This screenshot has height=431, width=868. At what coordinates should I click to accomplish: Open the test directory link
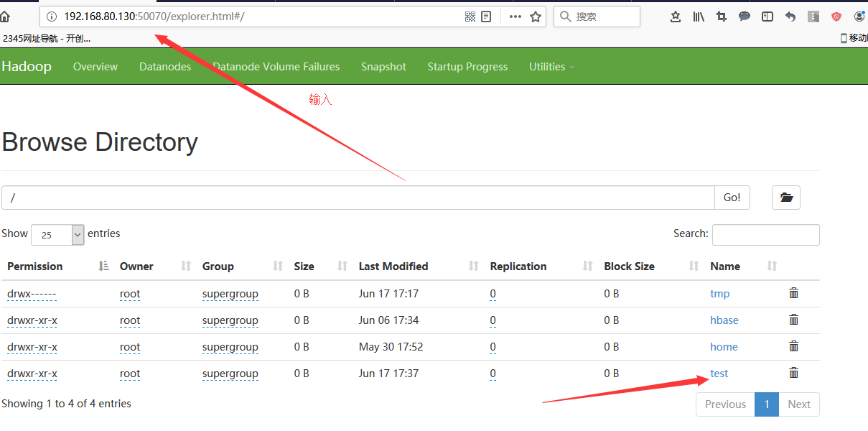(x=719, y=374)
